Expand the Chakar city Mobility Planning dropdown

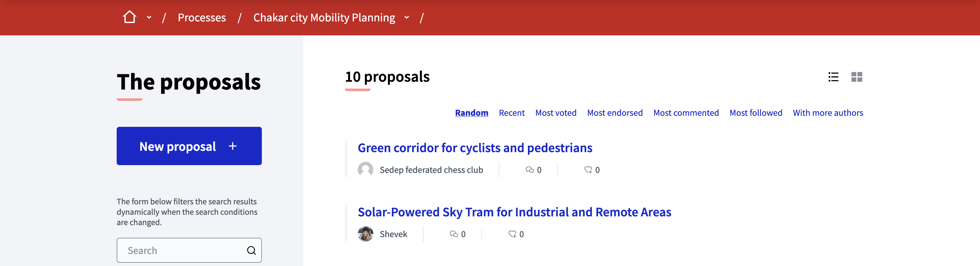pos(406,18)
